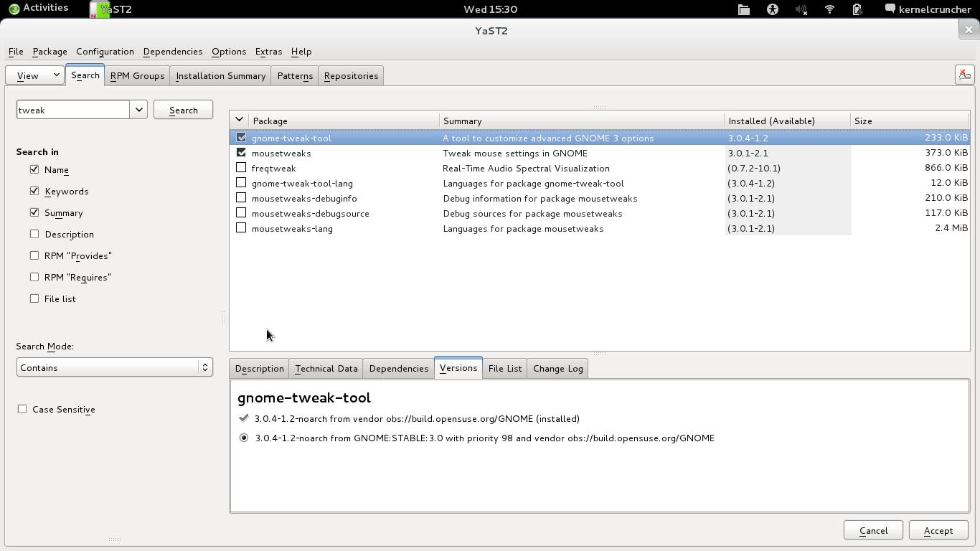Open the Search Mode Contains dropdown
Image resolution: width=980 pixels, height=551 pixels.
(115, 367)
